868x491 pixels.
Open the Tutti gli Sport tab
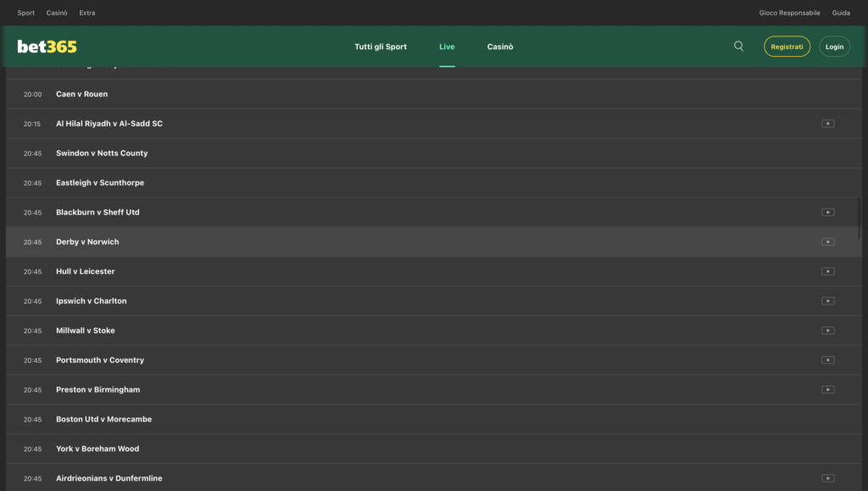(x=381, y=47)
